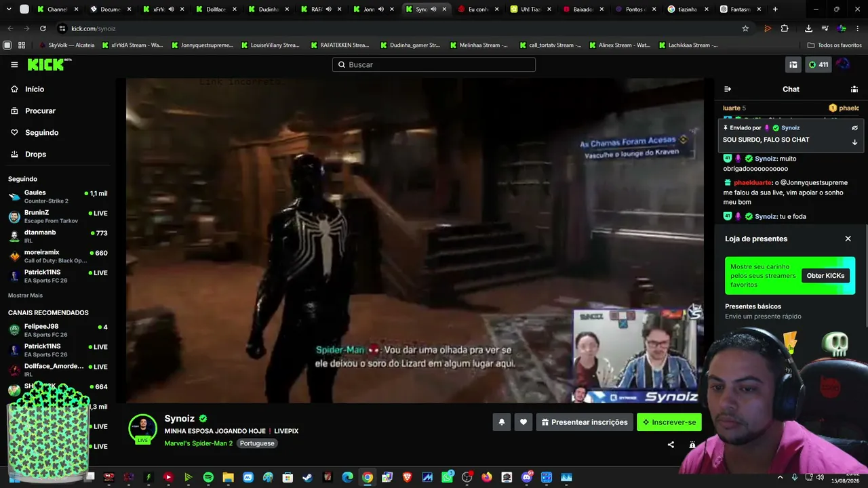Click Presentear inscrições button
Image resolution: width=868 pixels, height=488 pixels.
[x=585, y=422]
